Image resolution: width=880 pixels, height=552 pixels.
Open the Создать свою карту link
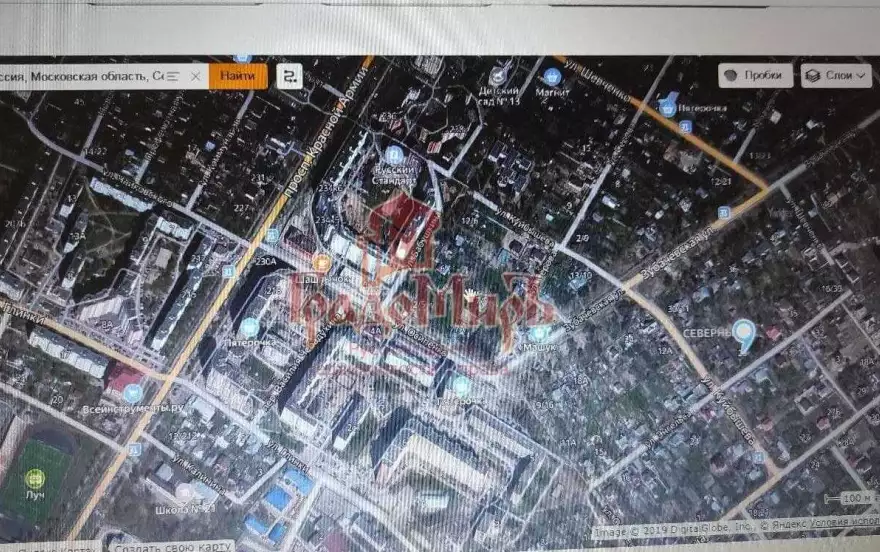tap(173, 546)
